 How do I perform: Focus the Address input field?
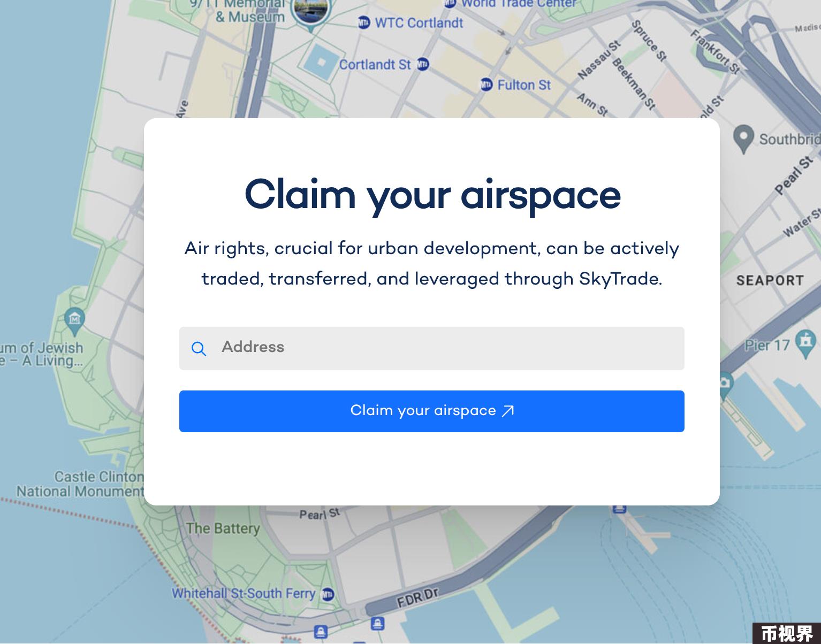click(x=431, y=348)
